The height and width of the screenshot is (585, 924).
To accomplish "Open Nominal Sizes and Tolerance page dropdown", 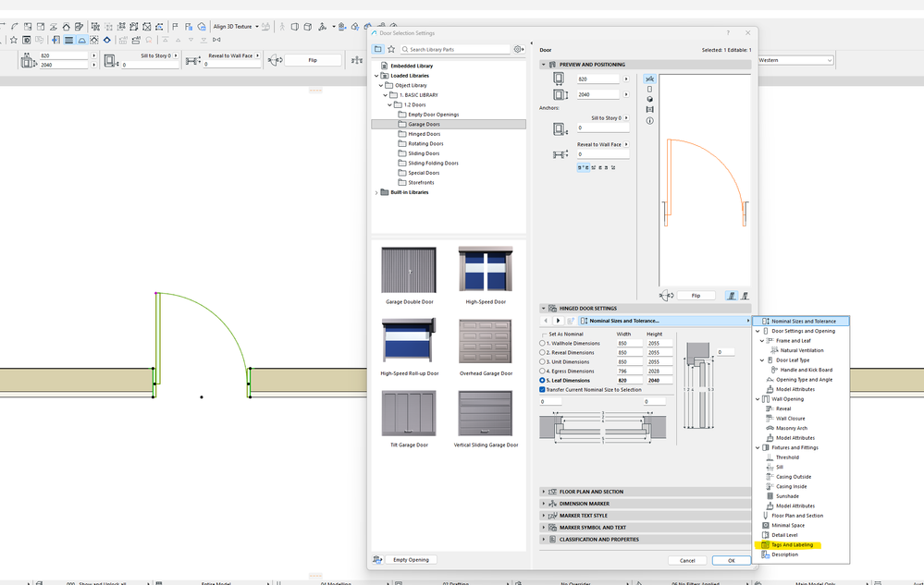I will [x=665, y=321].
